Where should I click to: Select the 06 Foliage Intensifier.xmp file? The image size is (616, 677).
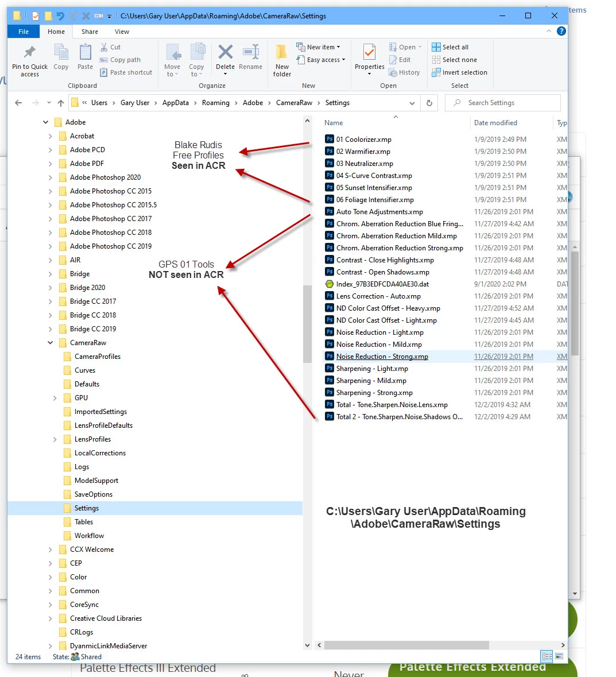pos(375,200)
